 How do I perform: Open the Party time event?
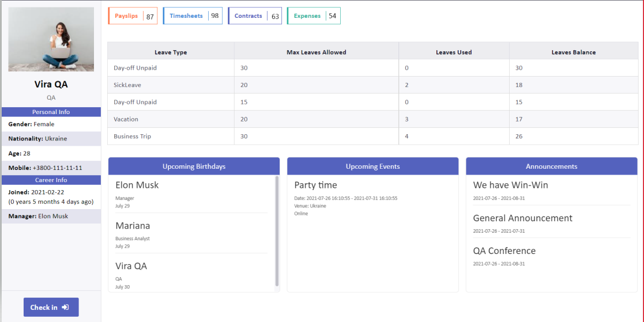click(315, 185)
